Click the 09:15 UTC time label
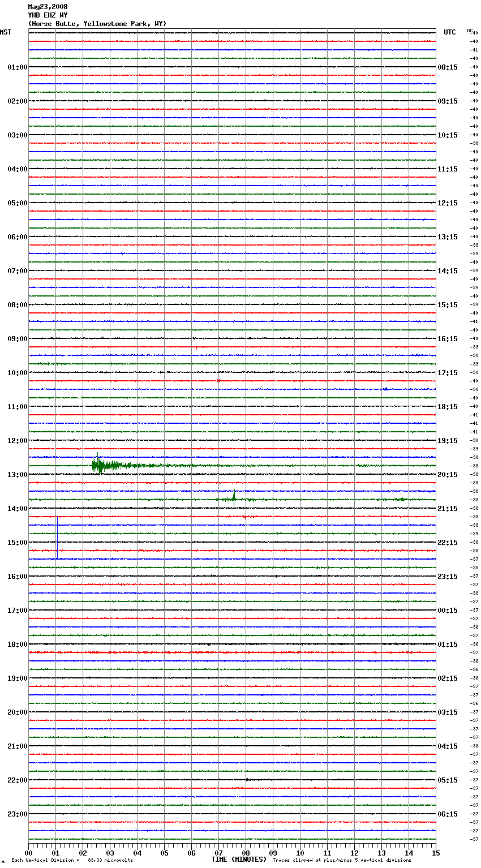The height and width of the screenshot is (868, 481). [x=448, y=101]
